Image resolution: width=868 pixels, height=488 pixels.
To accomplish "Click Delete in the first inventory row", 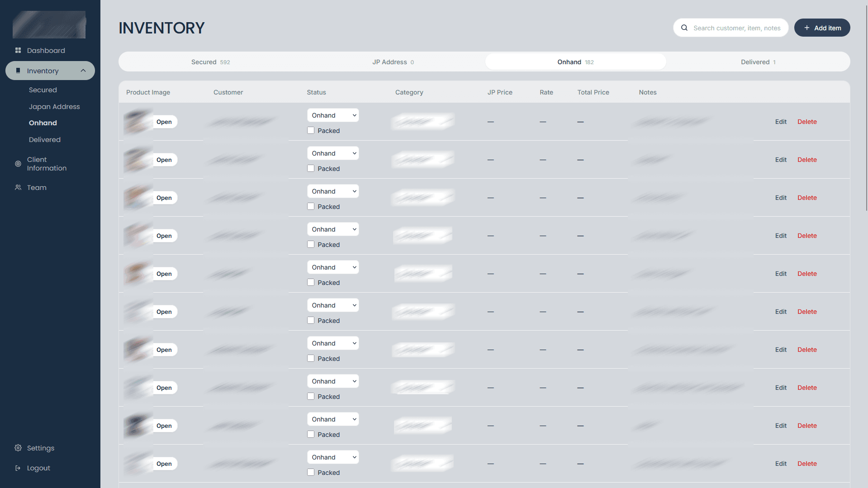I will 807,122.
